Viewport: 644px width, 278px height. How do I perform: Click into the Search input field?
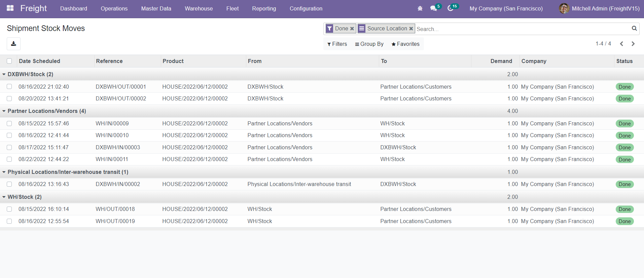tap(522, 29)
